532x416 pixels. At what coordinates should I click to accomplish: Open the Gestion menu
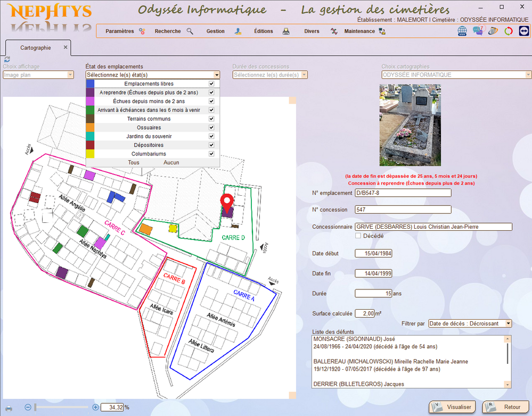tap(216, 31)
